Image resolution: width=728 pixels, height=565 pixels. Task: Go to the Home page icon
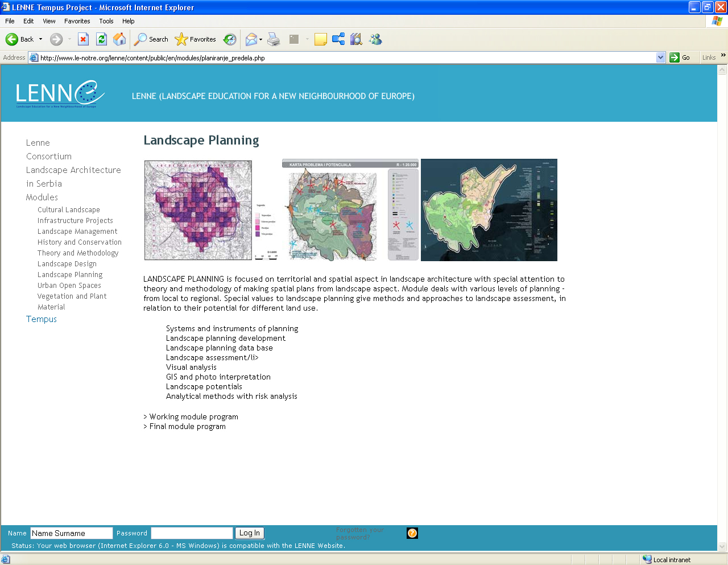(x=119, y=39)
